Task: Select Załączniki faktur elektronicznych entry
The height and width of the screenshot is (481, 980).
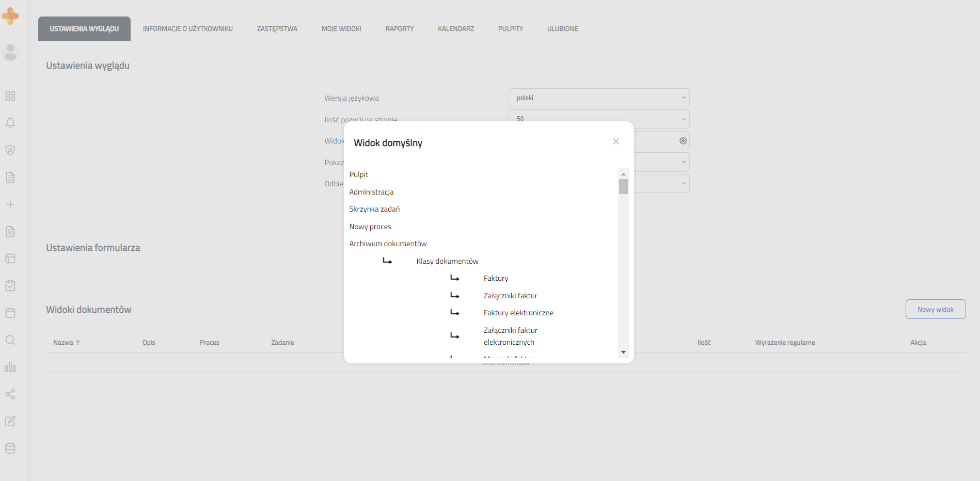Action: point(511,336)
